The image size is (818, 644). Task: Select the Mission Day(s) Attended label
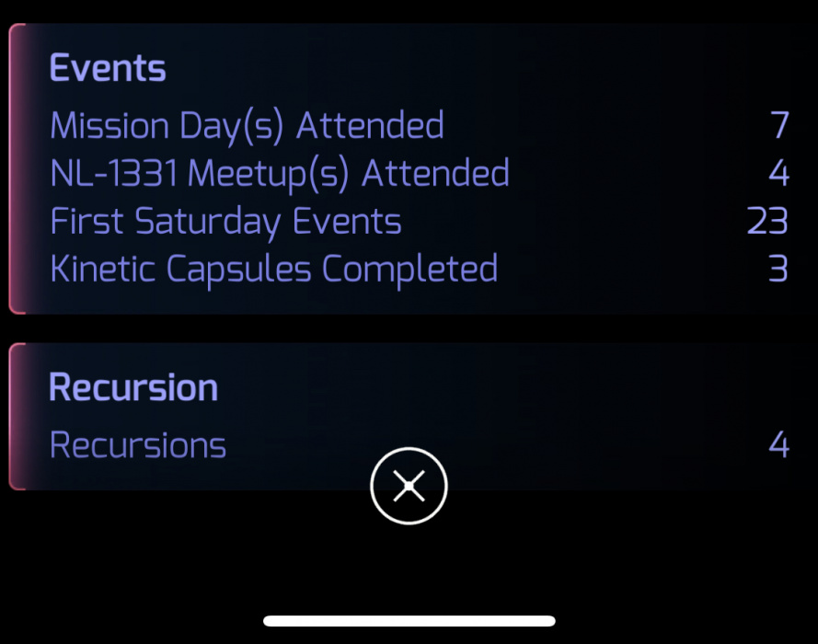tap(247, 125)
